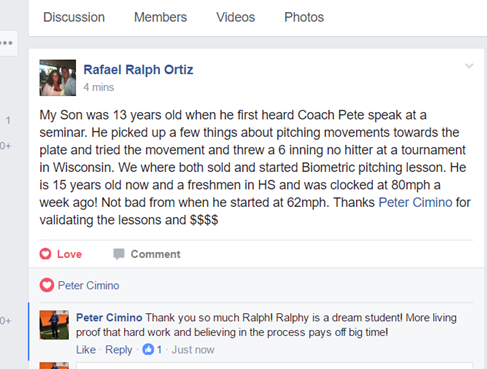487x369 pixels.
Task: Like Peter Cimino's comment
Action: pos(86,350)
